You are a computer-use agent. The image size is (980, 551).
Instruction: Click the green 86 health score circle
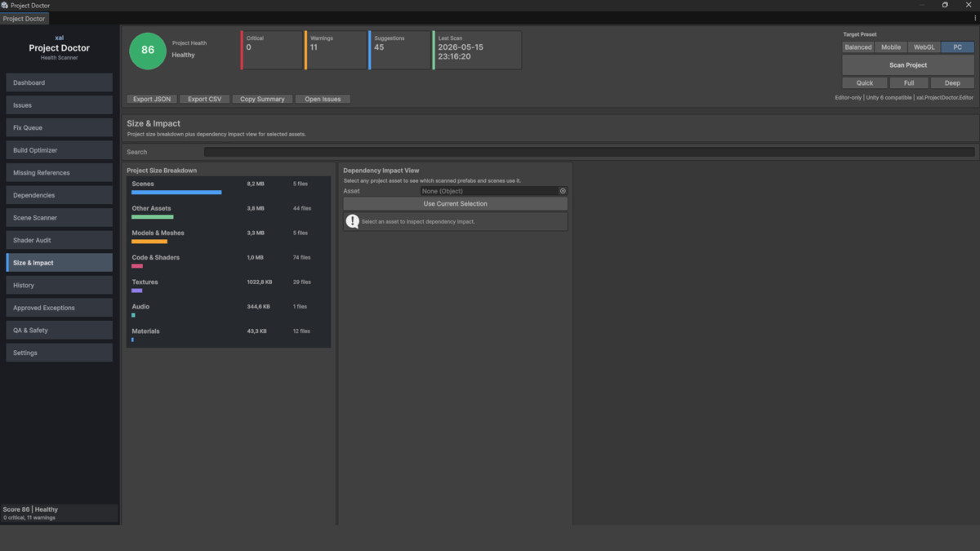(148, 50)
